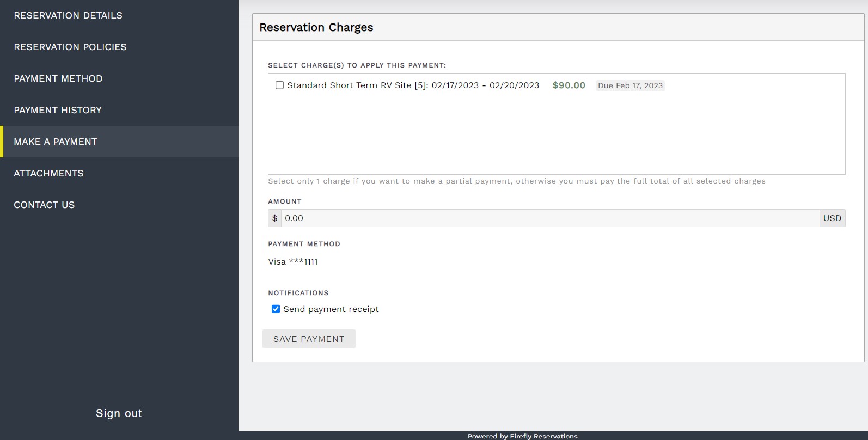Click the Due Feb 17, 2023 badge
868x440 pixels.
630,85
